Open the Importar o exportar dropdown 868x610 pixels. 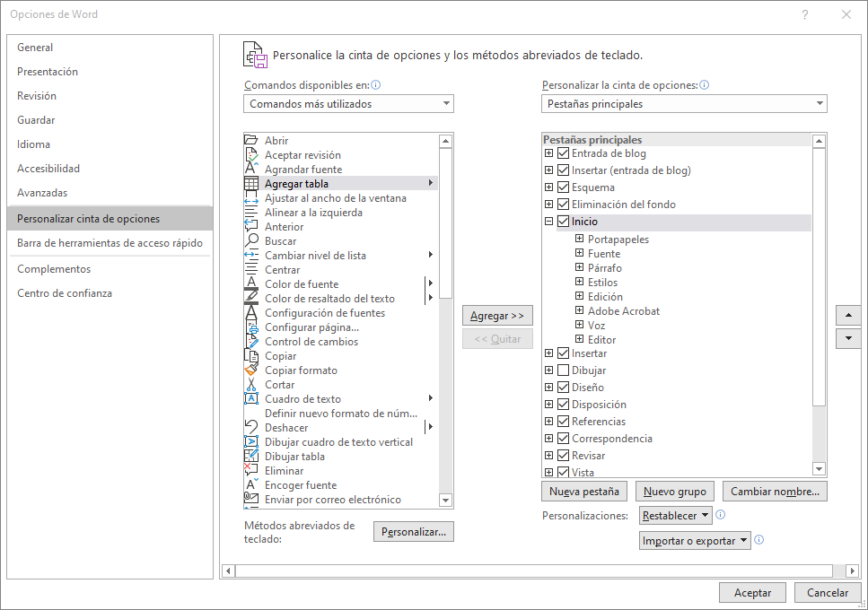[x=695, y=539]
